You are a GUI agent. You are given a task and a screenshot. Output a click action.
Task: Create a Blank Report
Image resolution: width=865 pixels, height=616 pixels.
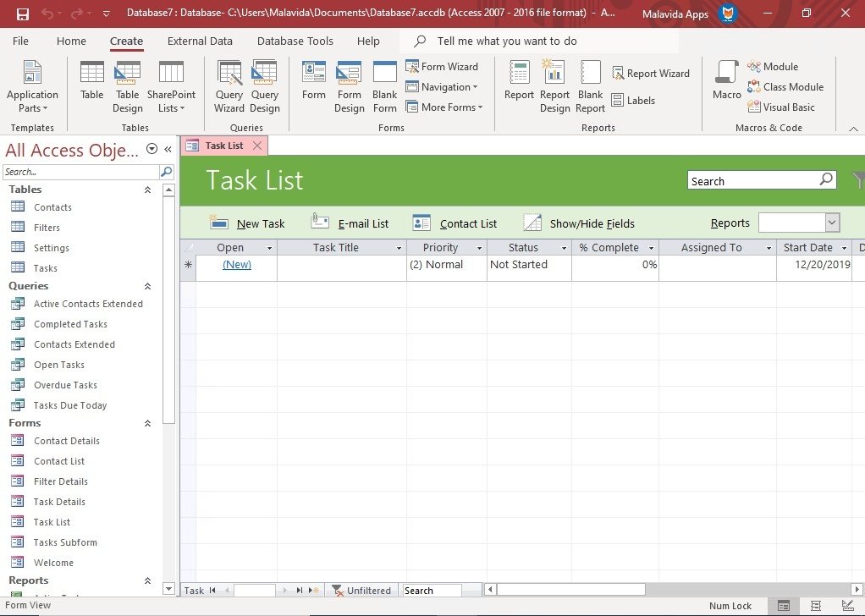[x=590, y=85]
